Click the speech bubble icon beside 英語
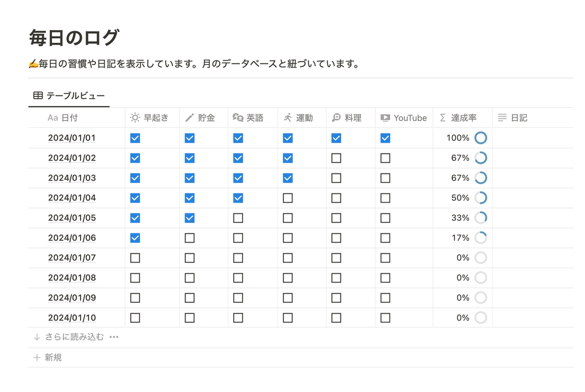 tap(238, 118)
